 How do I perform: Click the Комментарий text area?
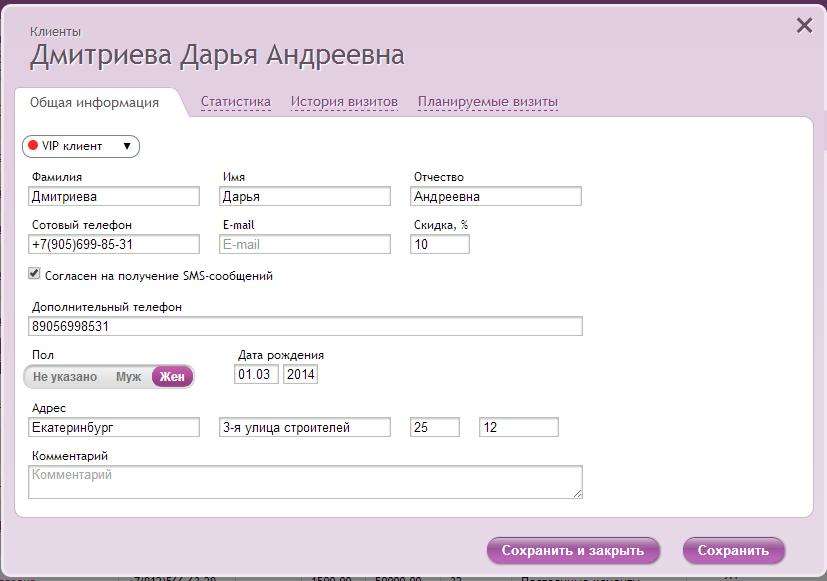tap(304, 481)
